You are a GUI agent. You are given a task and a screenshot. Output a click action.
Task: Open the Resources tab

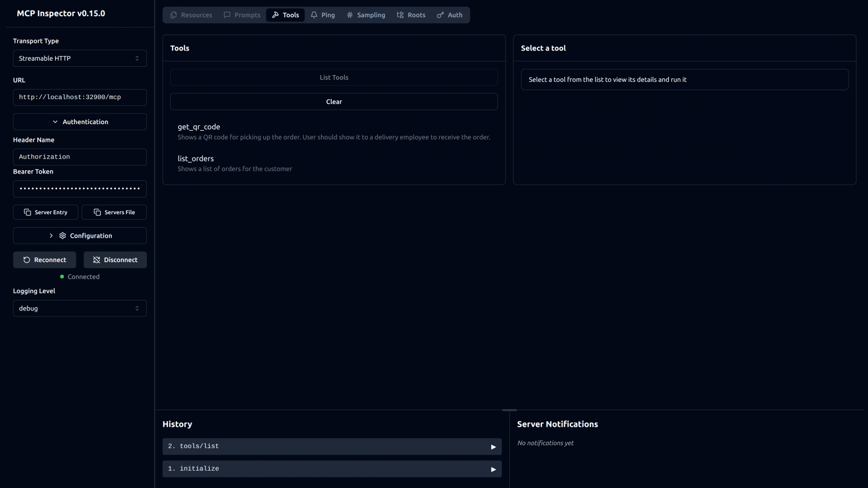(x=191, y=15)
